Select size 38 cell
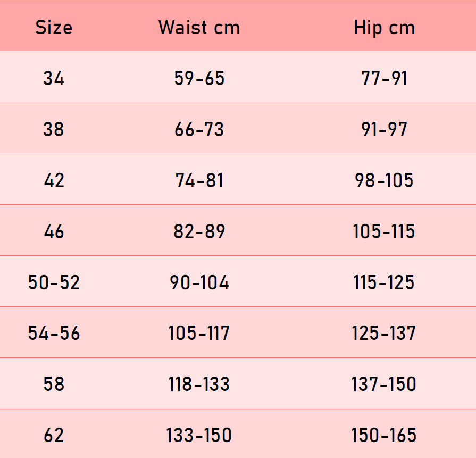The width and height of the screenshot is (476, 458). pos(54,129)
